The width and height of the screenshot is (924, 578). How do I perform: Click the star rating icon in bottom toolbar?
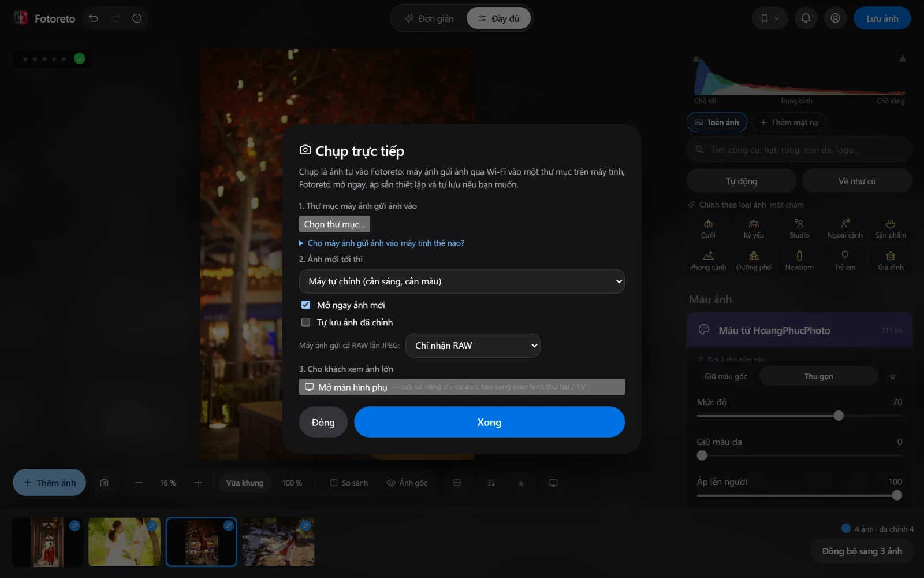pyautogui.click(x=521, y=483)
